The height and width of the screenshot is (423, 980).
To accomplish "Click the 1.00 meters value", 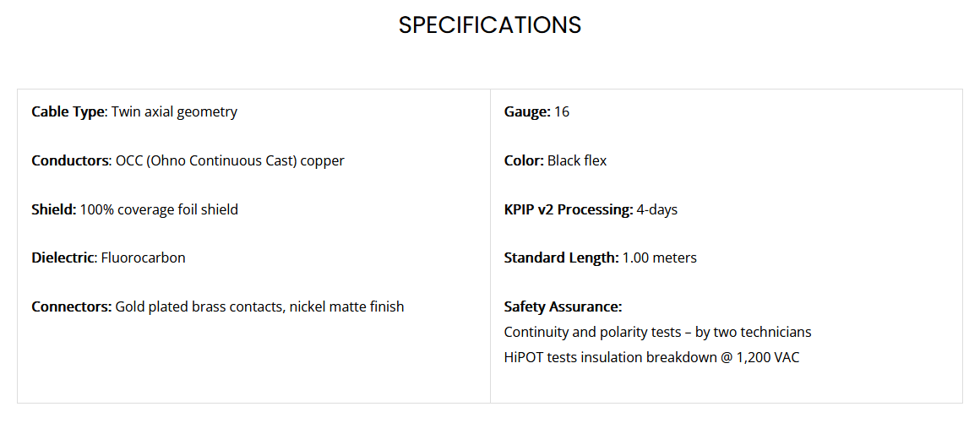I will pos(659,258).
